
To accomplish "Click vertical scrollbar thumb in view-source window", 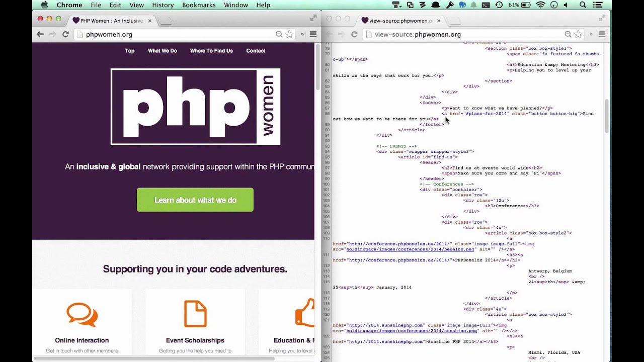I will 606,116.
